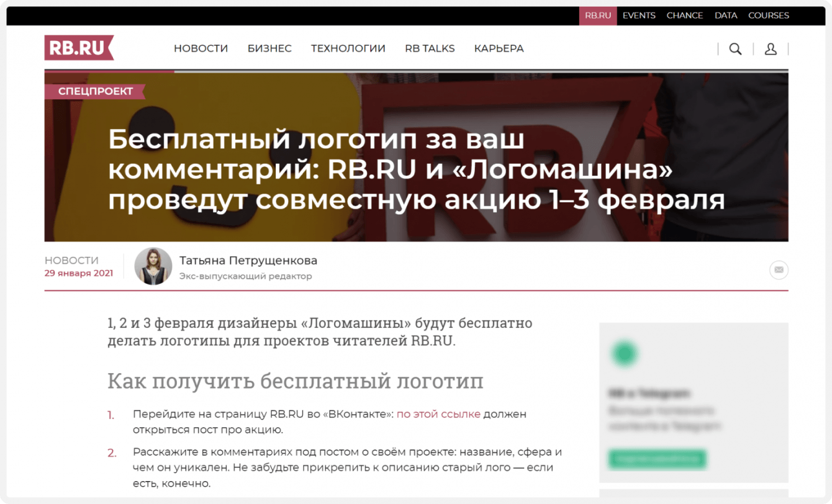Open the site search magnifier icon
This screenshot has width=832, height=504.
[735, 49]
